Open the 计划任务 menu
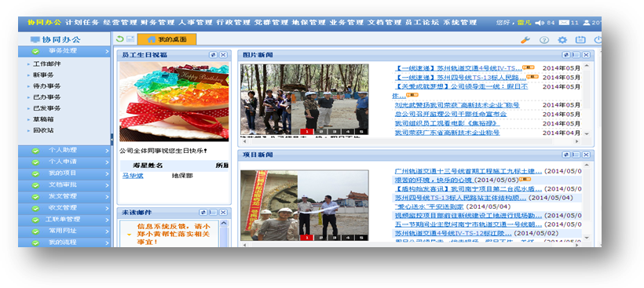The image size is (644, 288). coord(82,23)
